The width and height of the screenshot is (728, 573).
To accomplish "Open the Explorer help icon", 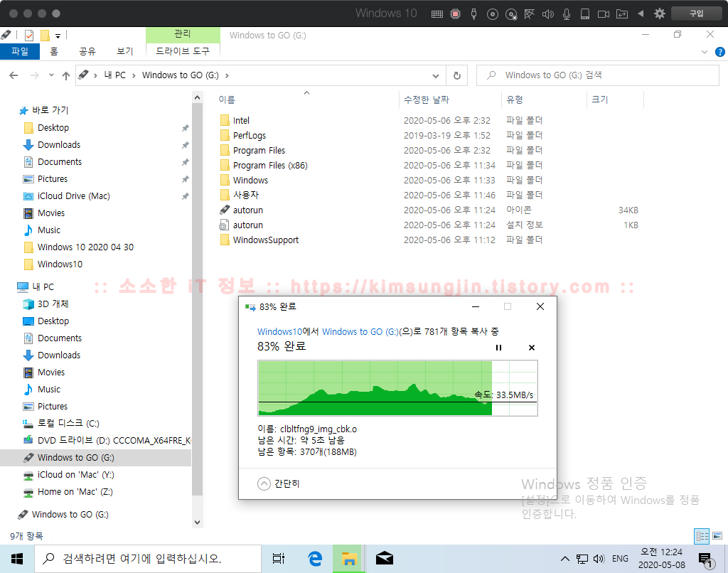I will [x=720, y=52].
